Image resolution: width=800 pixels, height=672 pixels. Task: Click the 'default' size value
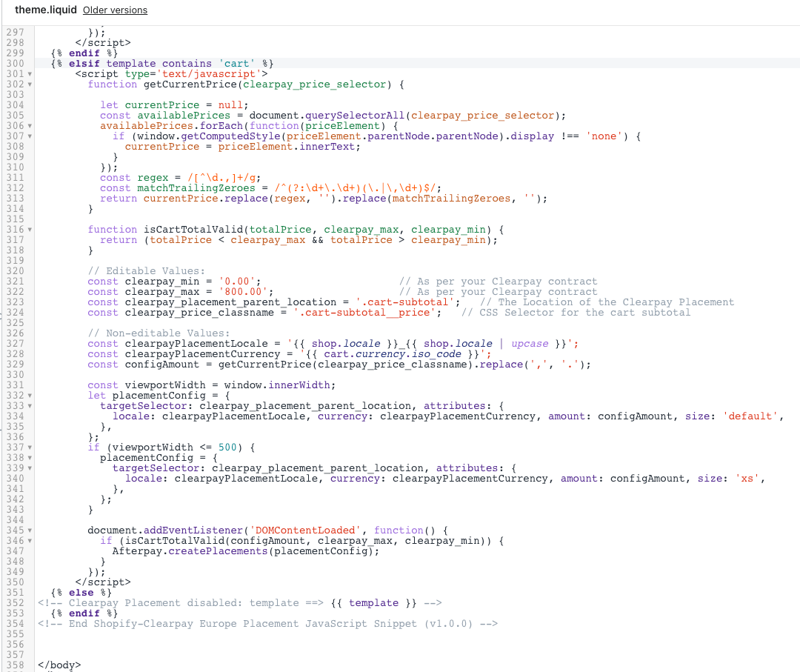click(x=750, y=416)
